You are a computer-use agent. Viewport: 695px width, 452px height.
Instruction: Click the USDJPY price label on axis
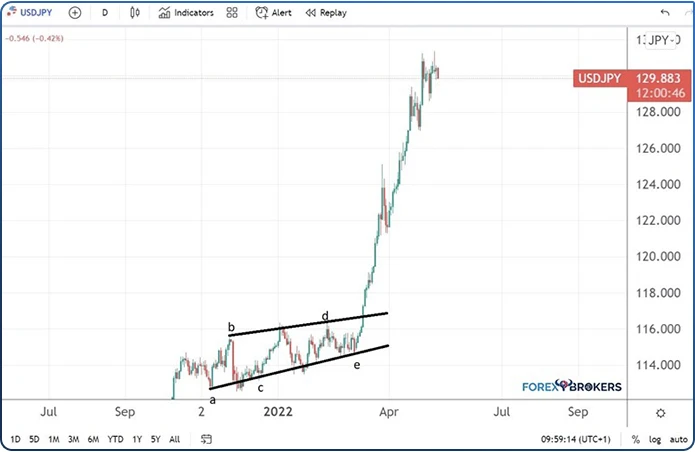600,78
